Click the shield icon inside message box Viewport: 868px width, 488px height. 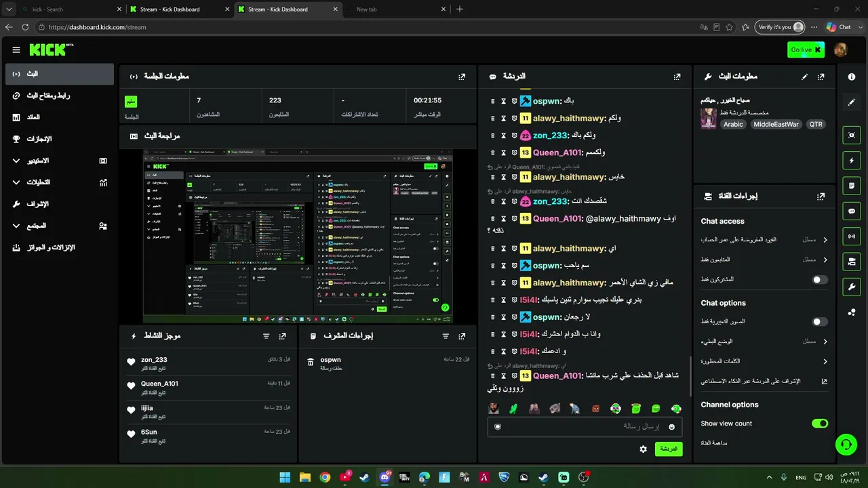click(498, 426)
